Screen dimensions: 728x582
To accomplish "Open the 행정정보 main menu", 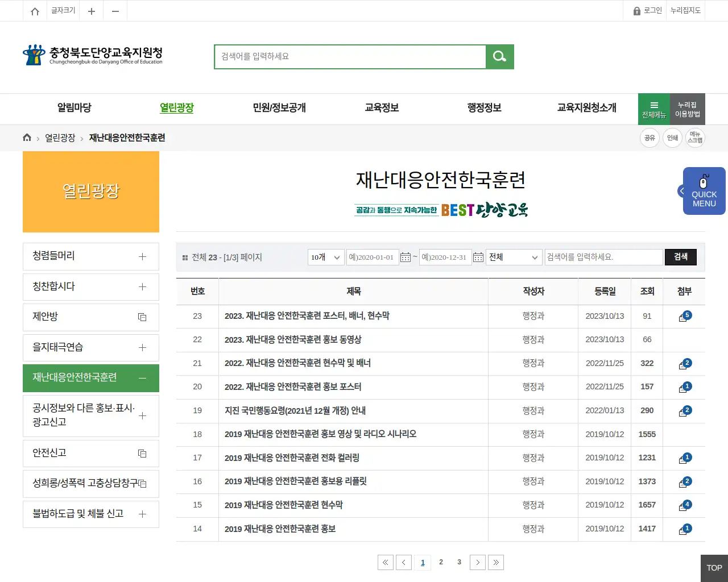I will [484, 108].
